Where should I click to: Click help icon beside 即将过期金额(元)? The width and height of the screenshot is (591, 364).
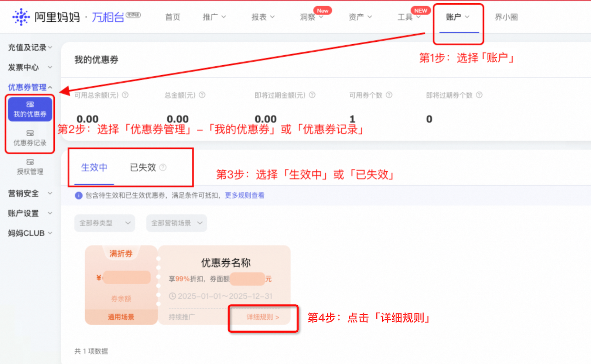pyautogui.click(x=312, y=95)
